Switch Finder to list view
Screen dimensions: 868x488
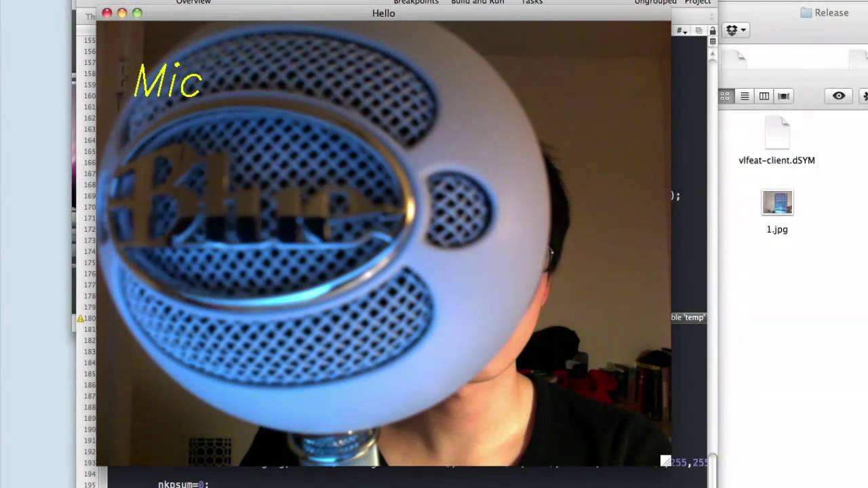coord(745,96)
